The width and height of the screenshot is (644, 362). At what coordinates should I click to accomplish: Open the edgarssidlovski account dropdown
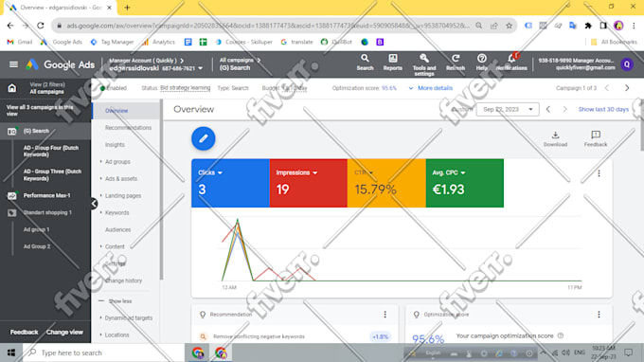(x=156, y=68)
